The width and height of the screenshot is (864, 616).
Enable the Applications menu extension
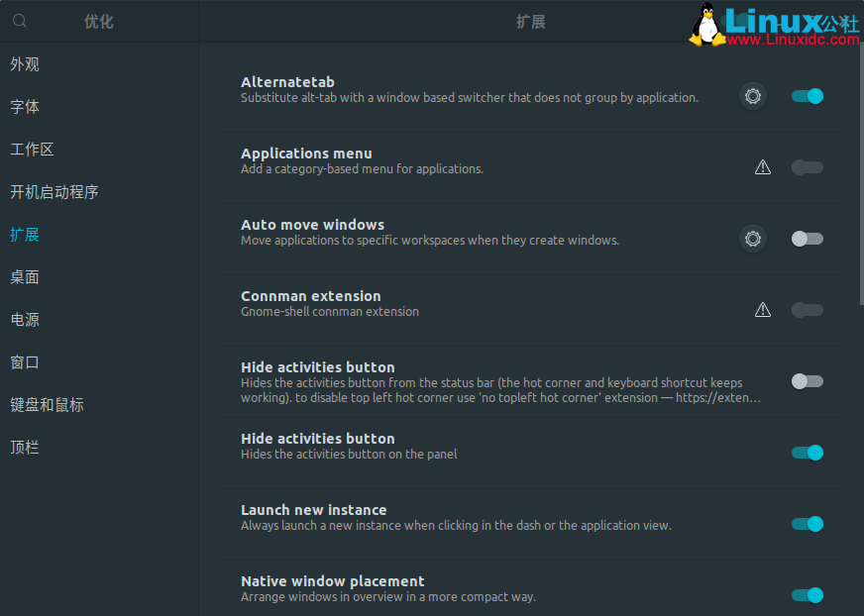[x=807, y=167]
